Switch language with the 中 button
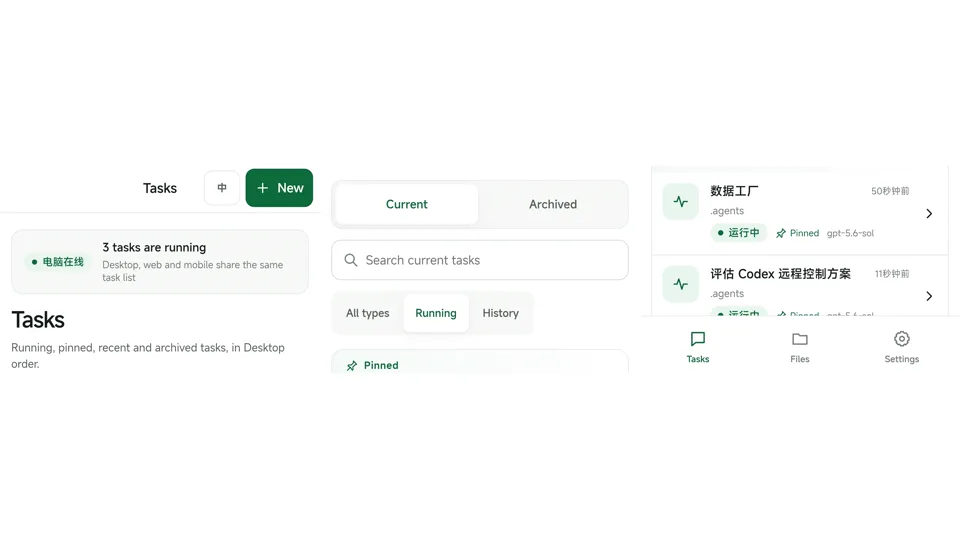This screenshot has height=540, width=960. click(222, 188)
